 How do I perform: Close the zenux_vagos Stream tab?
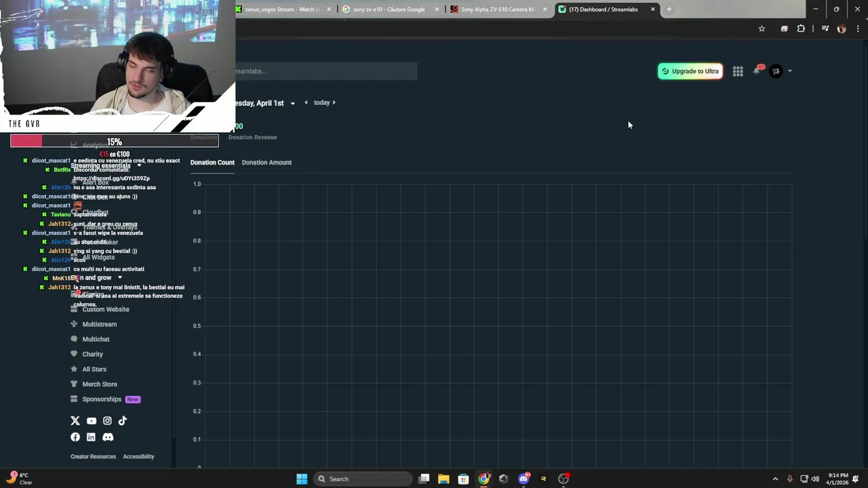(x=330, y=9)
